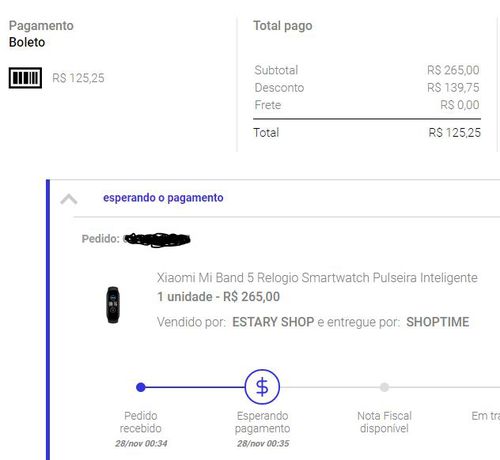Image resolution: width=500 pixels, height=460 pixels.
Task: Click the Subtotal R$ 265,00 value
Action: tap(453, 70)
